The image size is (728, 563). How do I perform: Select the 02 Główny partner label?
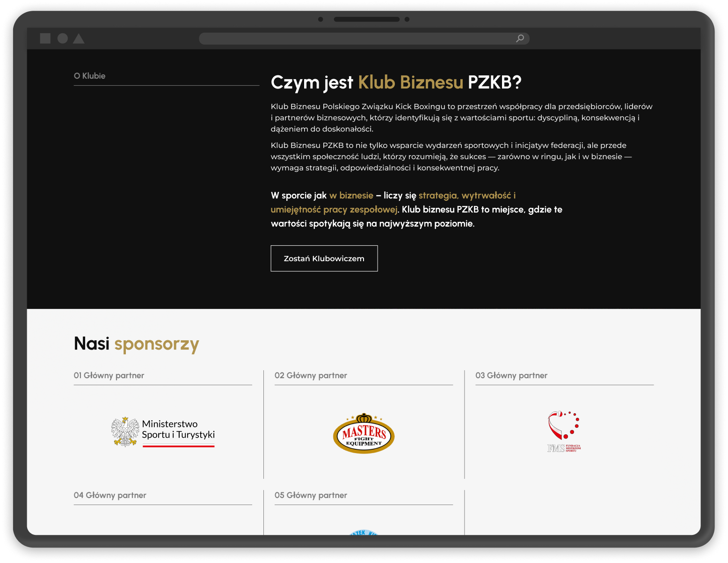click(311, 375)
